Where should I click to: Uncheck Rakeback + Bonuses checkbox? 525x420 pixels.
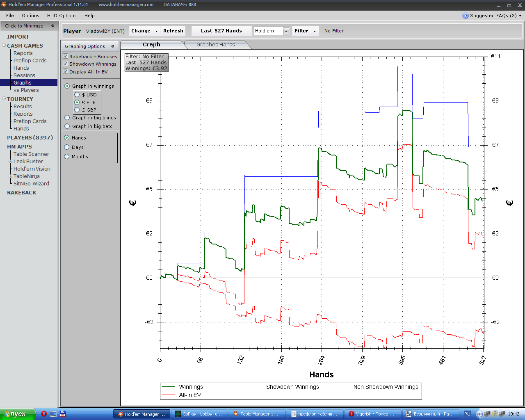point(66,56)
